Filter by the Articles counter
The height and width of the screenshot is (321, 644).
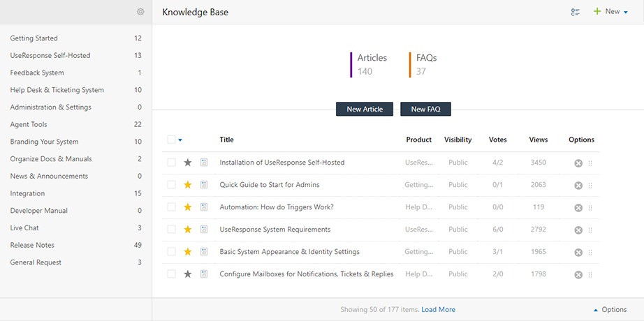pos(368,64)
